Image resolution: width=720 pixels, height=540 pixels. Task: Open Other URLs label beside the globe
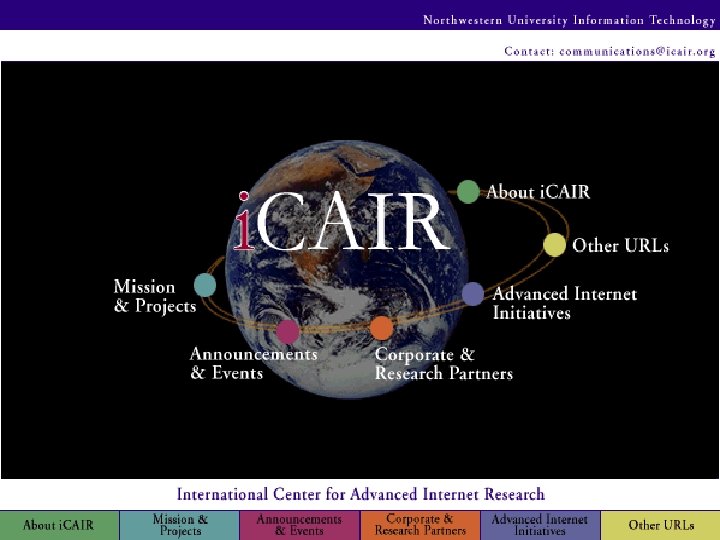(x=620, y=245)
